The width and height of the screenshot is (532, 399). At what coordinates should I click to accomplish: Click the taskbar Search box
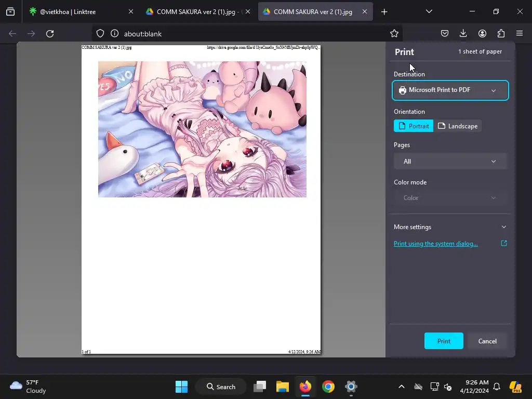click(221, 387)
